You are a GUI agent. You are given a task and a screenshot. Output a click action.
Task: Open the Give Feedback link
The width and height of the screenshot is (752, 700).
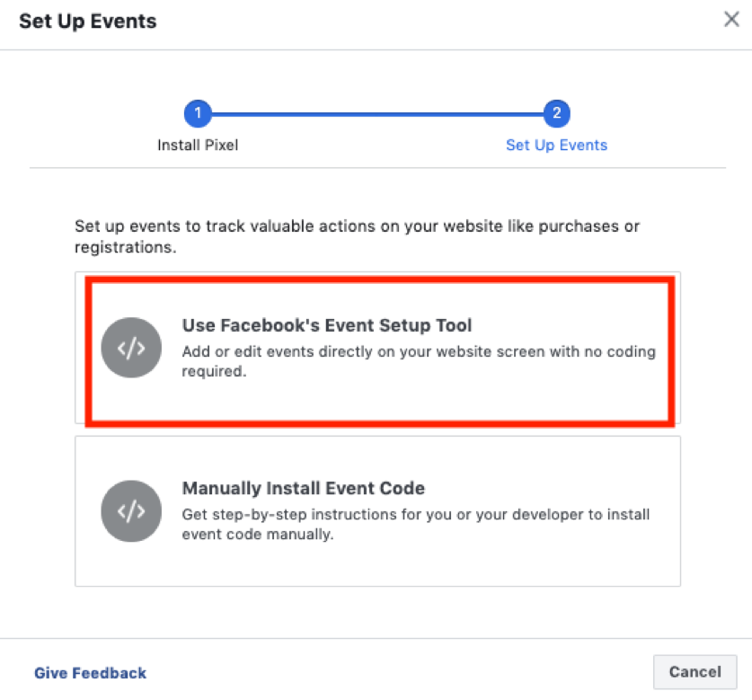(90, 673)
